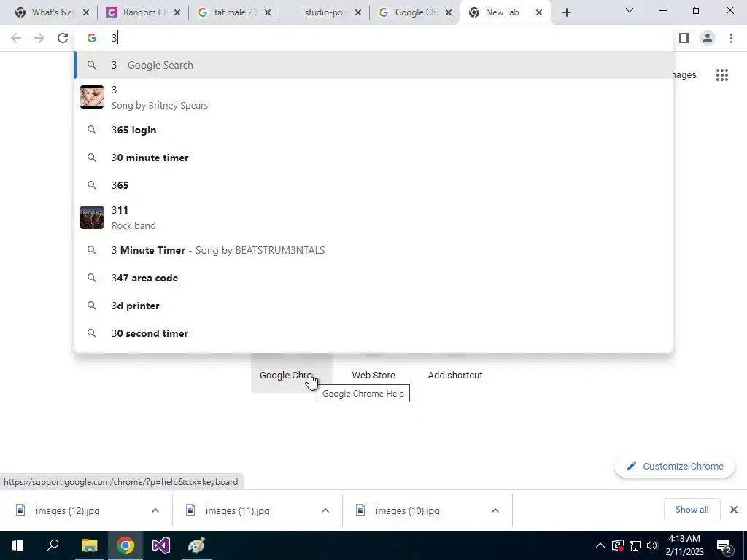Click Show all downloads button
The width and height of the screenshot is (747, 560).
(692, 510)
